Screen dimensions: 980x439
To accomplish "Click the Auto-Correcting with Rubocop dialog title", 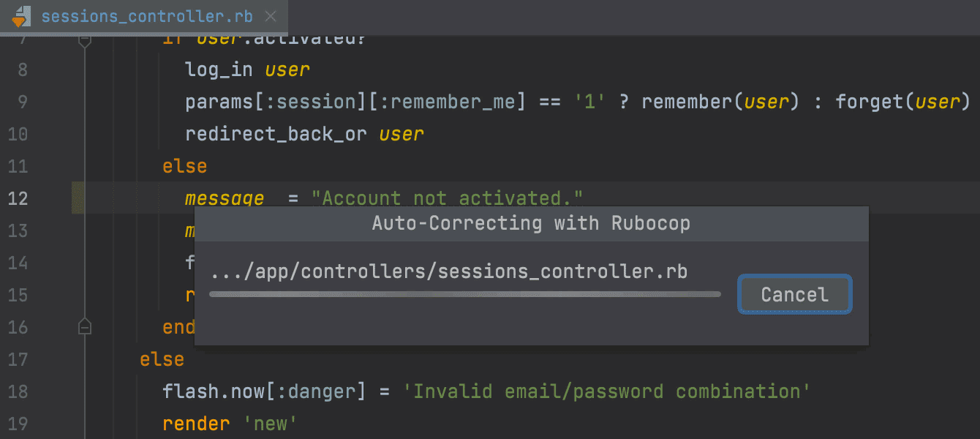I will coord(531,223).
